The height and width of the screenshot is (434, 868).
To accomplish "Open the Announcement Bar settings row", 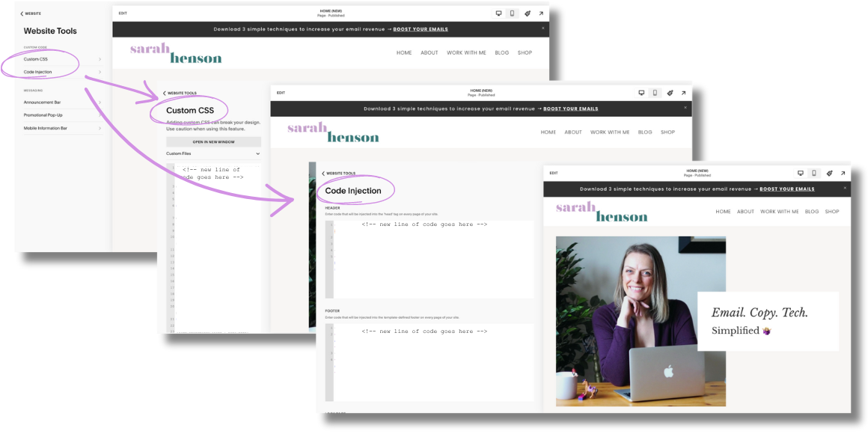I will (63, 103).
